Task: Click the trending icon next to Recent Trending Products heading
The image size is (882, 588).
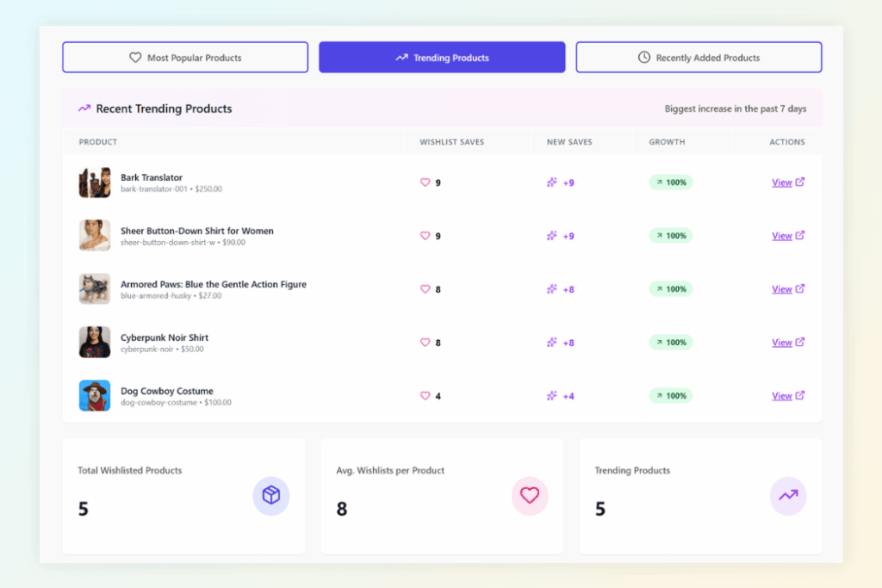Action: pos(84,108)
